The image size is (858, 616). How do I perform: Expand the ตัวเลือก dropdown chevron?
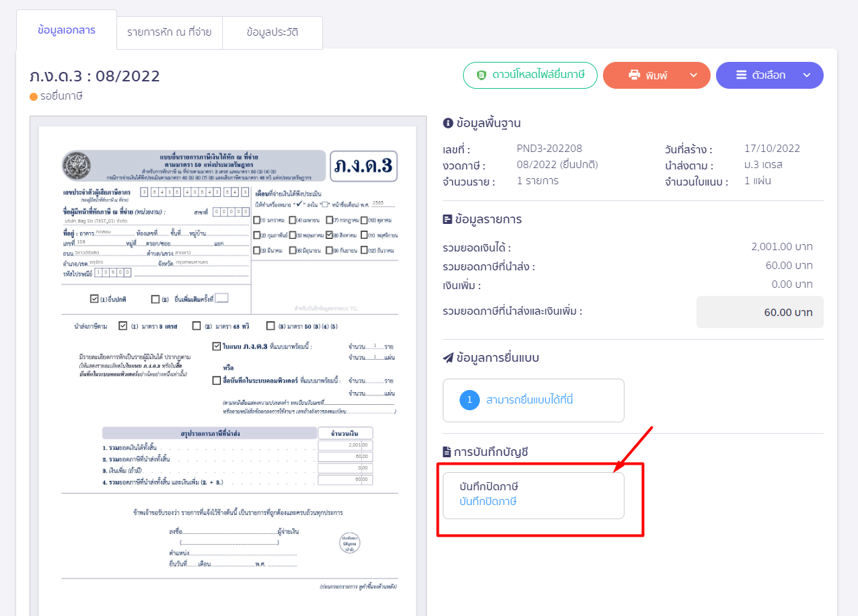pos(807,75)
